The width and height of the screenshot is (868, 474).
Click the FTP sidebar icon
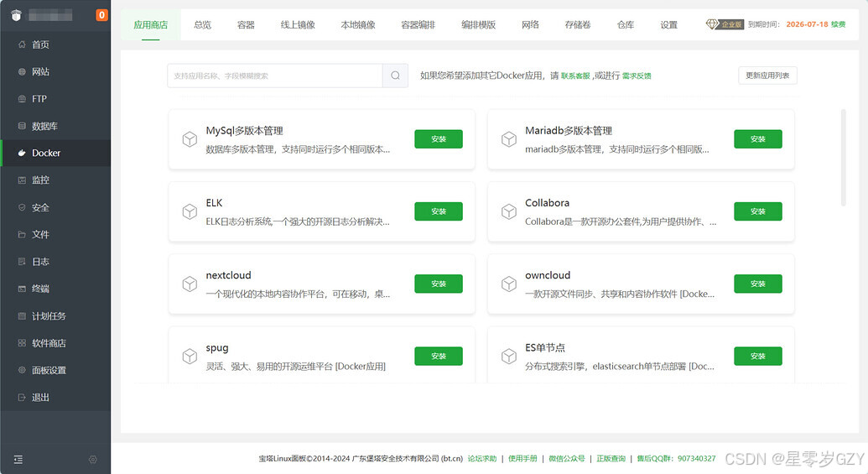[x=22, y=98]
